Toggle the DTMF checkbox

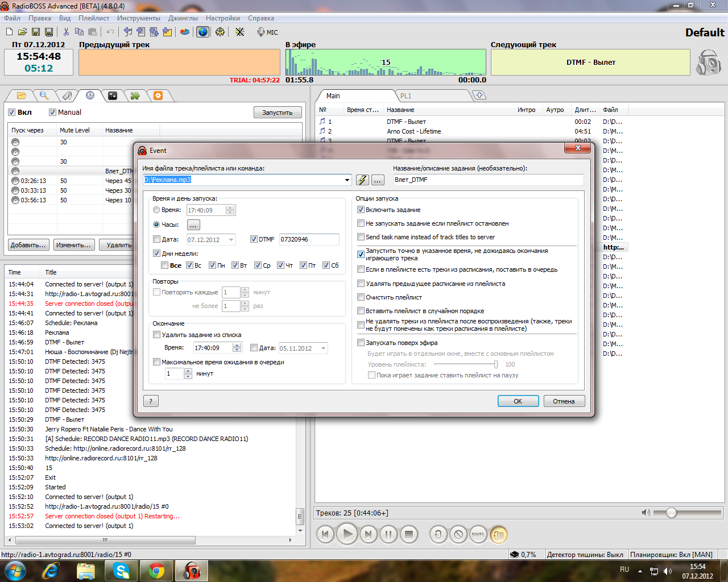coord(254,239)
